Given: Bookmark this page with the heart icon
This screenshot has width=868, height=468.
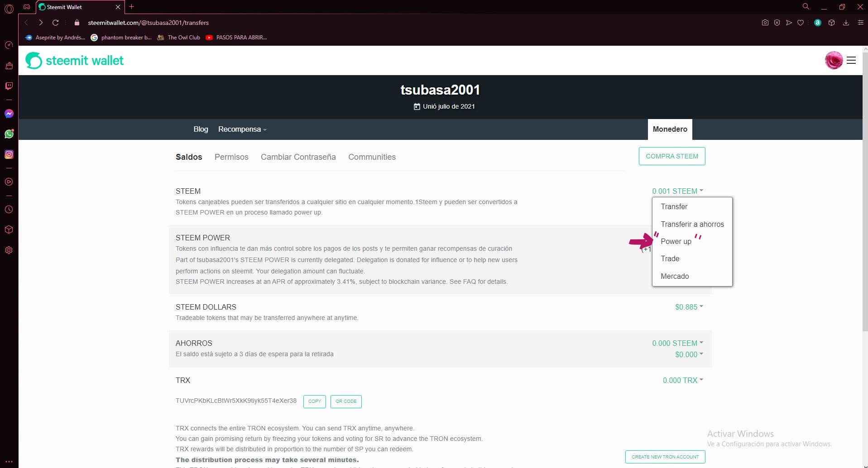Looking at the screenshot, I should [x=801, y=23].
